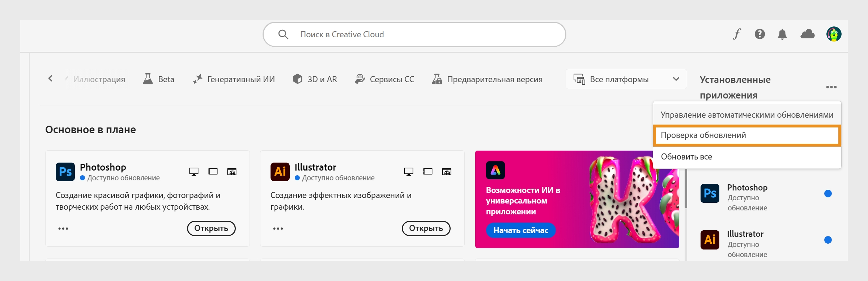Select the Иллюстрация category tab

[x=95, y=79]
